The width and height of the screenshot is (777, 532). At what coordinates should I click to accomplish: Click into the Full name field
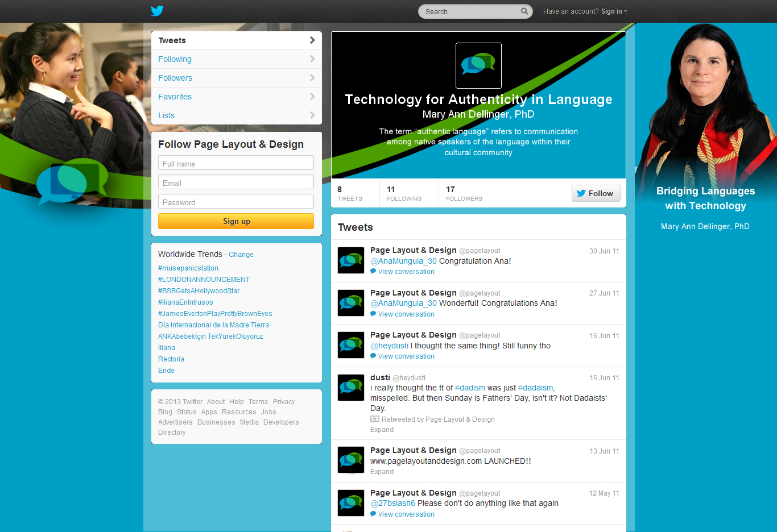pyautogui.click(x=236, y=163)
